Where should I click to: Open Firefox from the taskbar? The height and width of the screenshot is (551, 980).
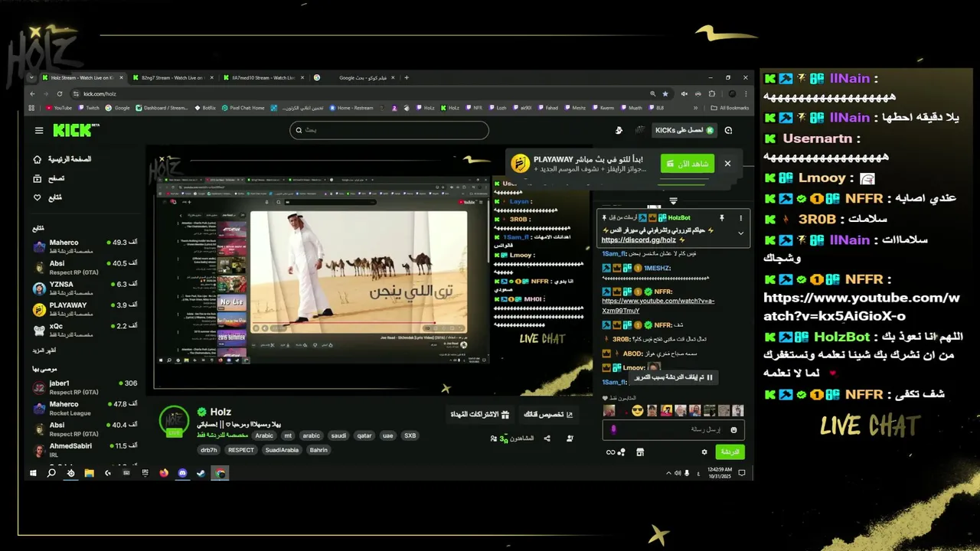(x=164, y=473)
